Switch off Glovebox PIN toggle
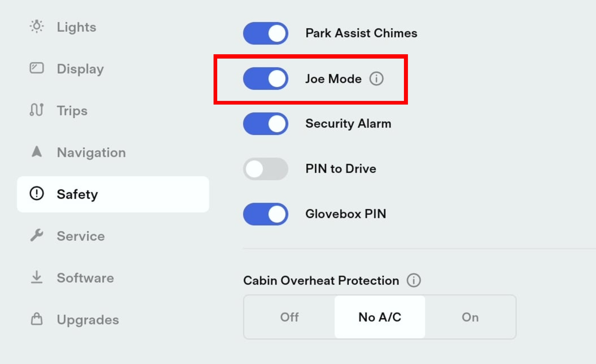 point(266,214)
